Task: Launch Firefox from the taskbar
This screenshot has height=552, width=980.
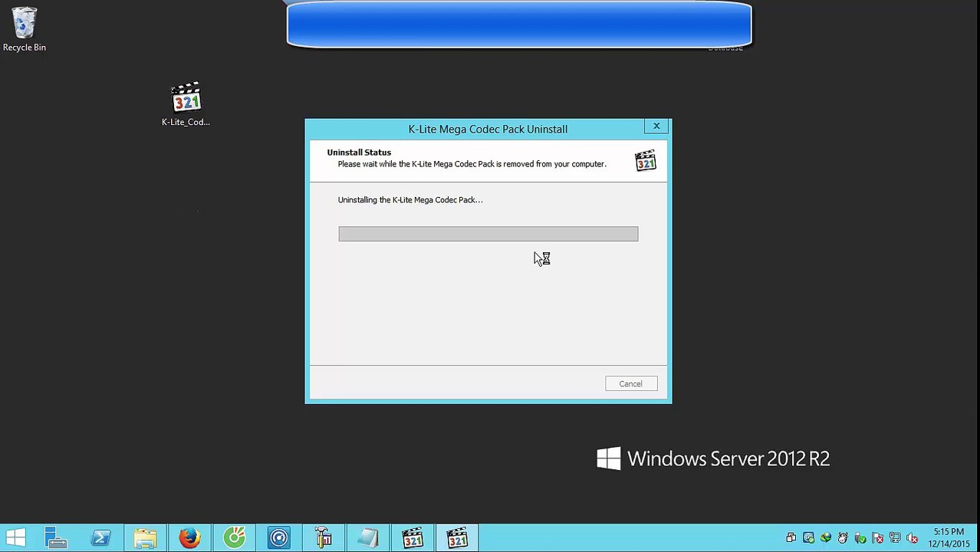Action: coord(189,538)
